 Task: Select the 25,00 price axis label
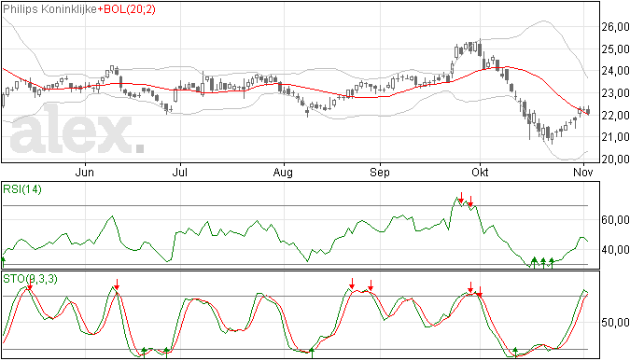pos(616,49)
